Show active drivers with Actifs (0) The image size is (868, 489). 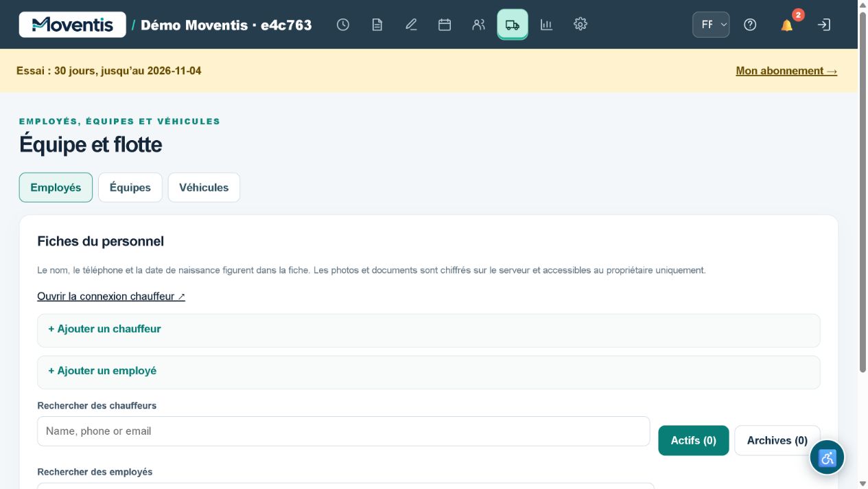pos(694,440)
